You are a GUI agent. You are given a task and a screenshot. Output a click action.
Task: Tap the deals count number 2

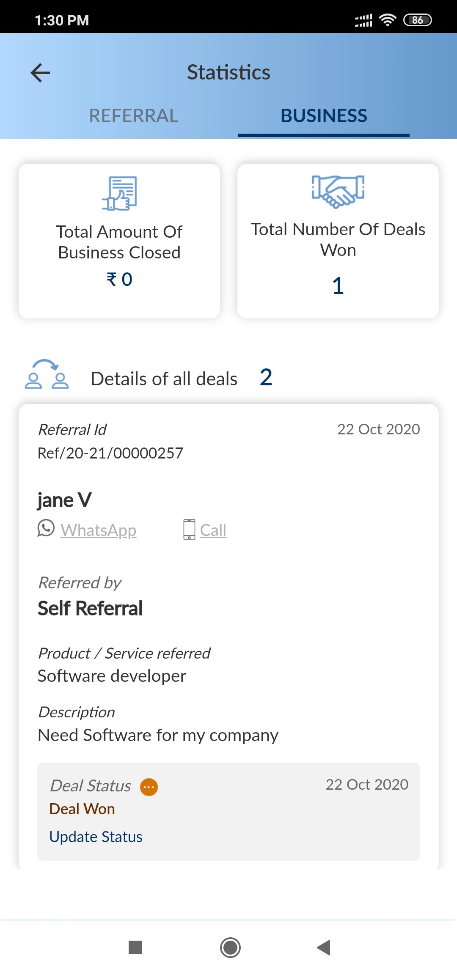pyautogui.click(x=266, y=377)
